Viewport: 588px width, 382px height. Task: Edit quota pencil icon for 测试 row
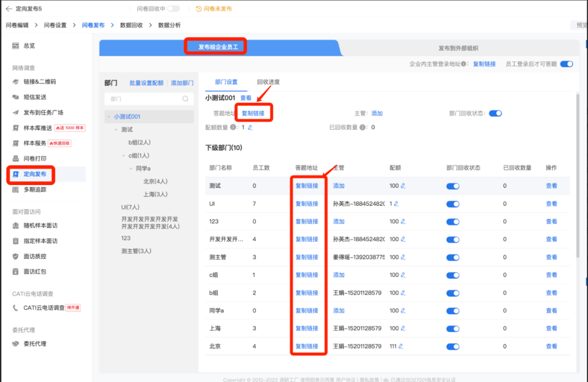403,186
